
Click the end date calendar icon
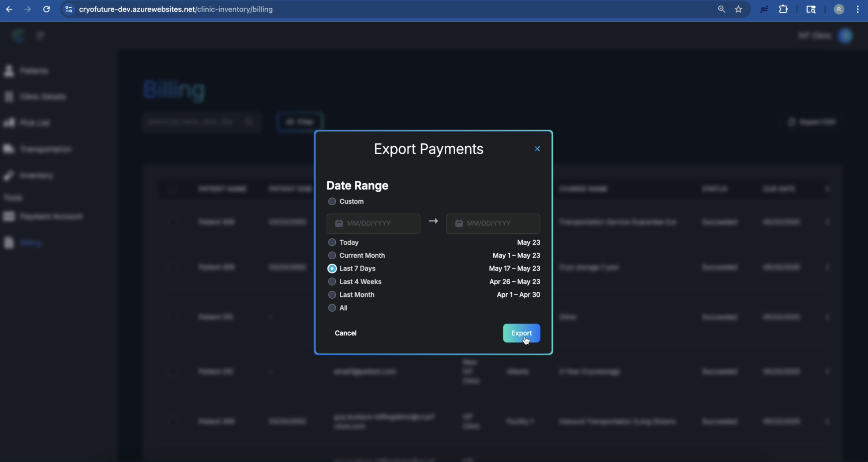pos(458,223)
